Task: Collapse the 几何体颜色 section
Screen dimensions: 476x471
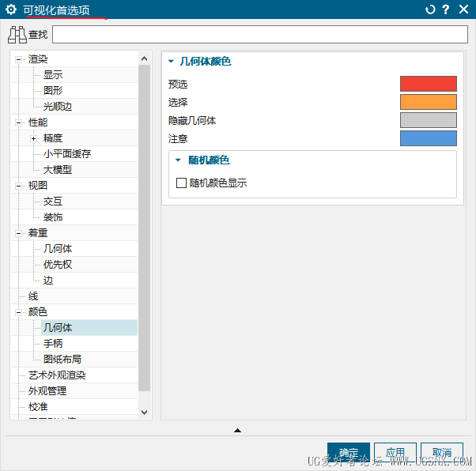Action: [x=171, y=62]
